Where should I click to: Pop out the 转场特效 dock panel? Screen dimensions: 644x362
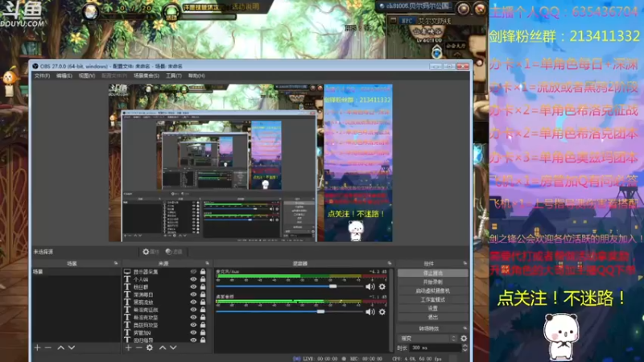click(465, 328)
